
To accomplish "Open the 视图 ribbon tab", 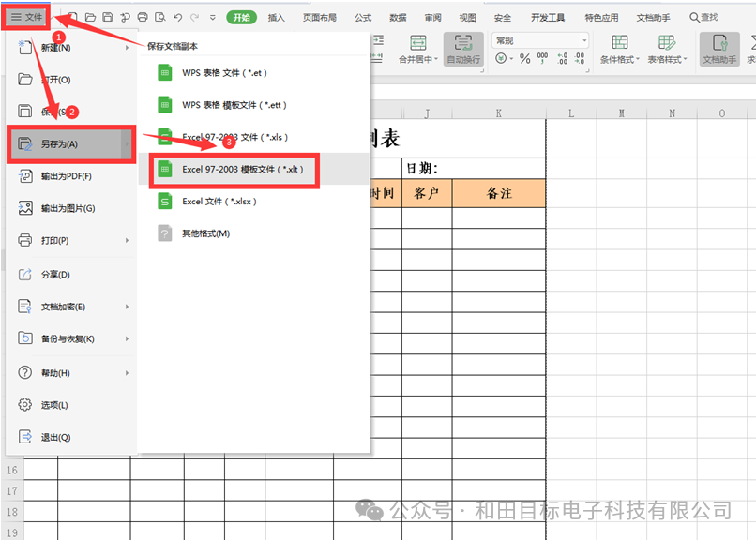I will (467, 18).
